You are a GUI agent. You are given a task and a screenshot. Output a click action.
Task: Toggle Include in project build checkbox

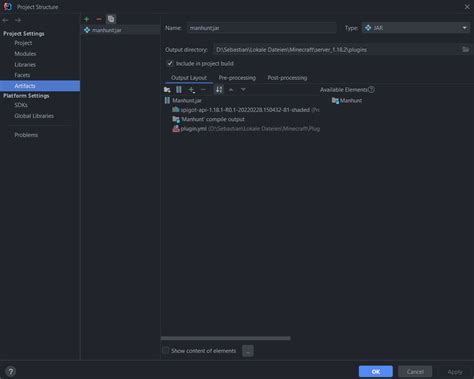click(x=170, y=63)
